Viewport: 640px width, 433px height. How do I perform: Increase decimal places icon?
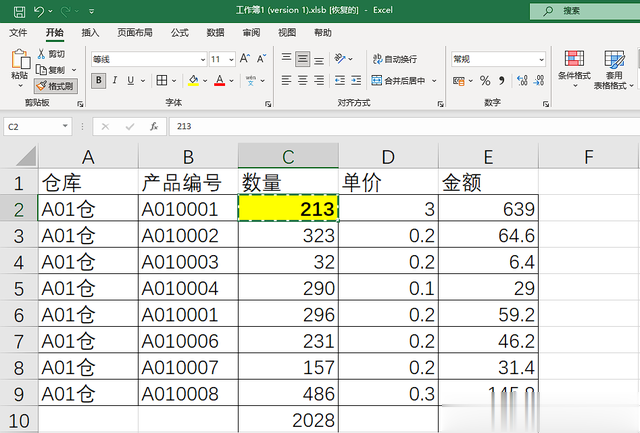[522, 81]
